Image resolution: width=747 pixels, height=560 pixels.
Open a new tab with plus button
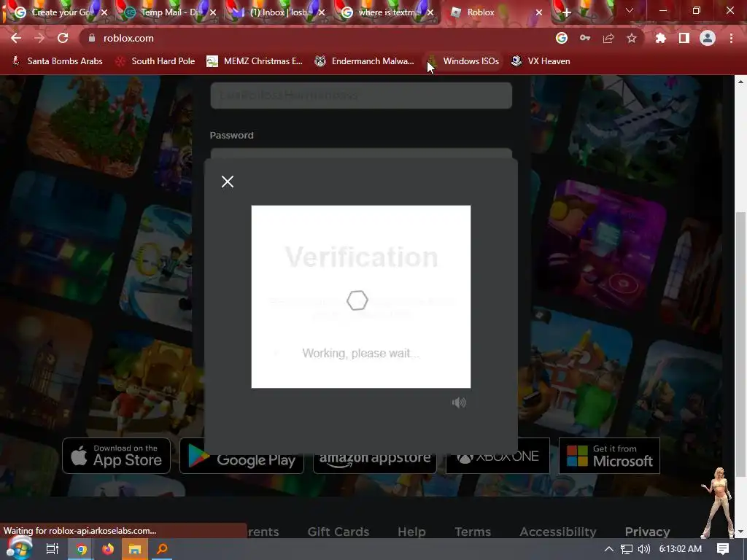pos(566,13)
